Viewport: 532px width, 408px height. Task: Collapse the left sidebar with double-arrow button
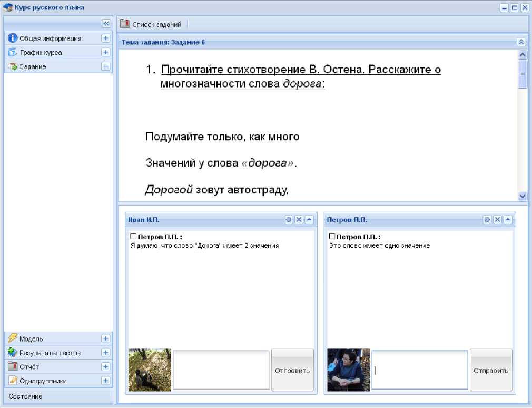(x=105, y=24)
